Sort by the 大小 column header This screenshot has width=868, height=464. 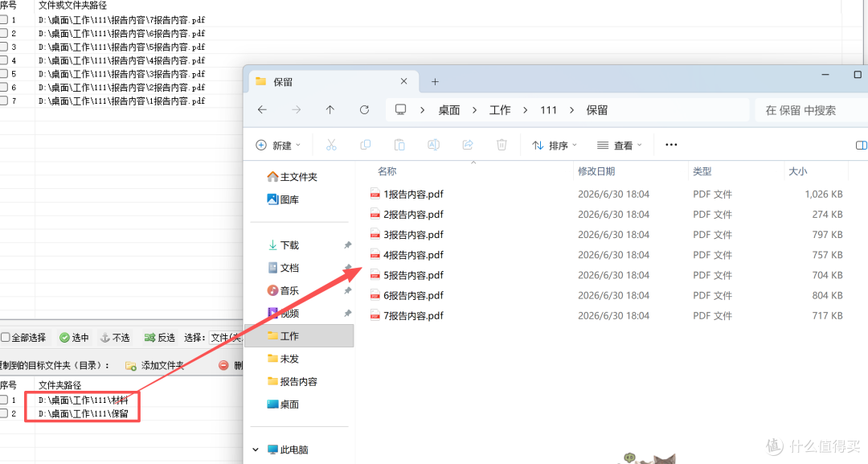pos(798,171)
